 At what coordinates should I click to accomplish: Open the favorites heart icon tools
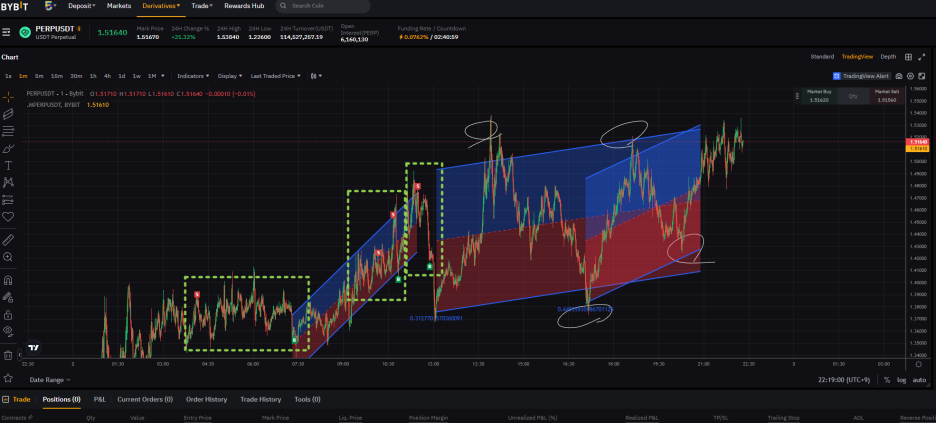(8, 217)
